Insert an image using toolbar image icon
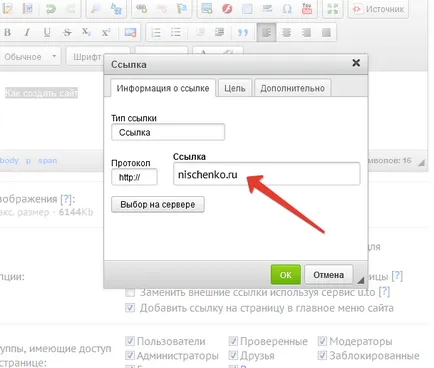This screenshot has height=368, width=434. tap(207, 9)
